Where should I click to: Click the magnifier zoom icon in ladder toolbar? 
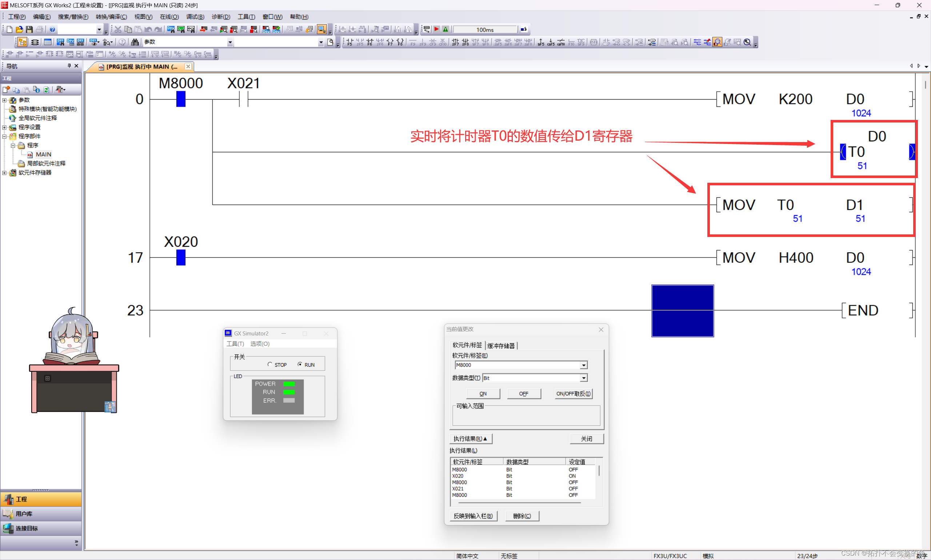747,42
